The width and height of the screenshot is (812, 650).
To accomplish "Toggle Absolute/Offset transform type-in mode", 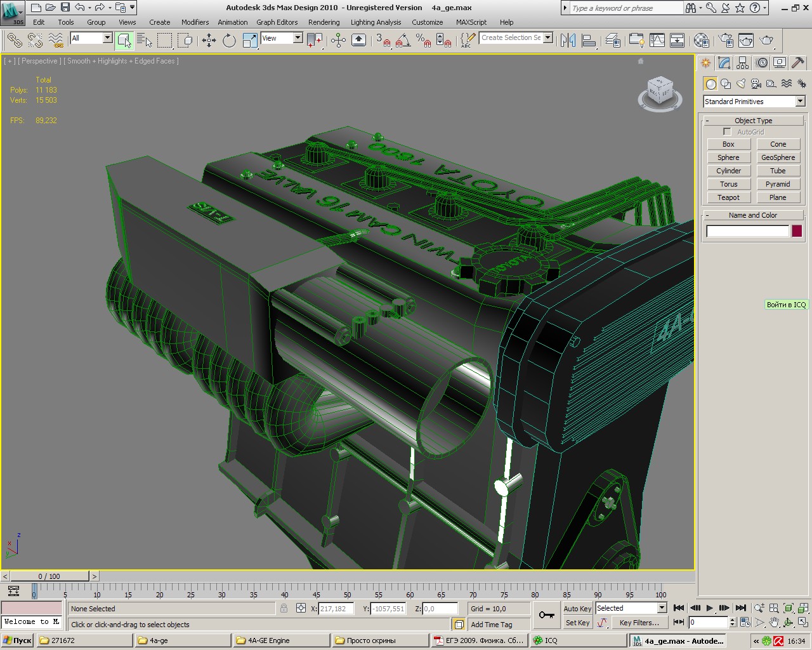I will point(301,608).
